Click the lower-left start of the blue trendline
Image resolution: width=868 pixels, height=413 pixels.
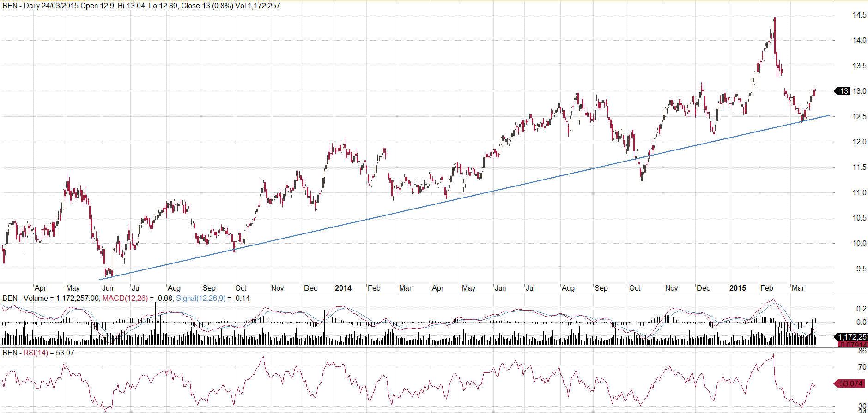click(100, 279)
